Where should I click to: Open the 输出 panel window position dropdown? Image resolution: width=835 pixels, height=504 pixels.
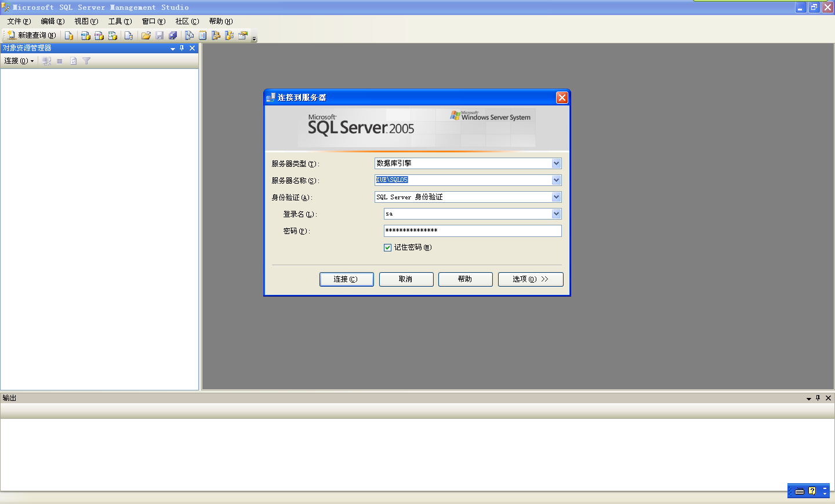809,399
